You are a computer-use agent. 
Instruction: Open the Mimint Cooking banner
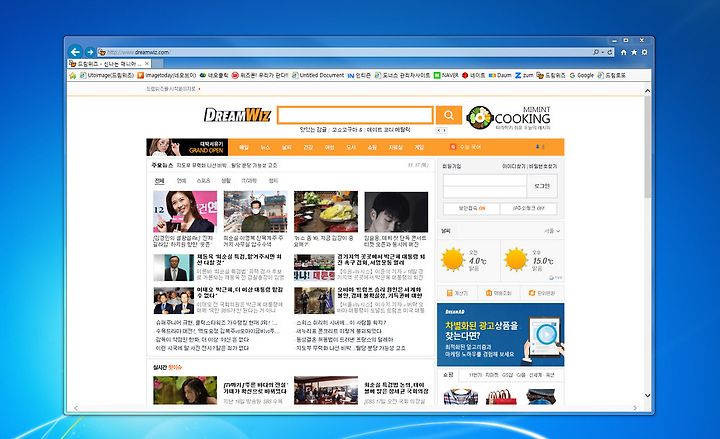(508, 118)
